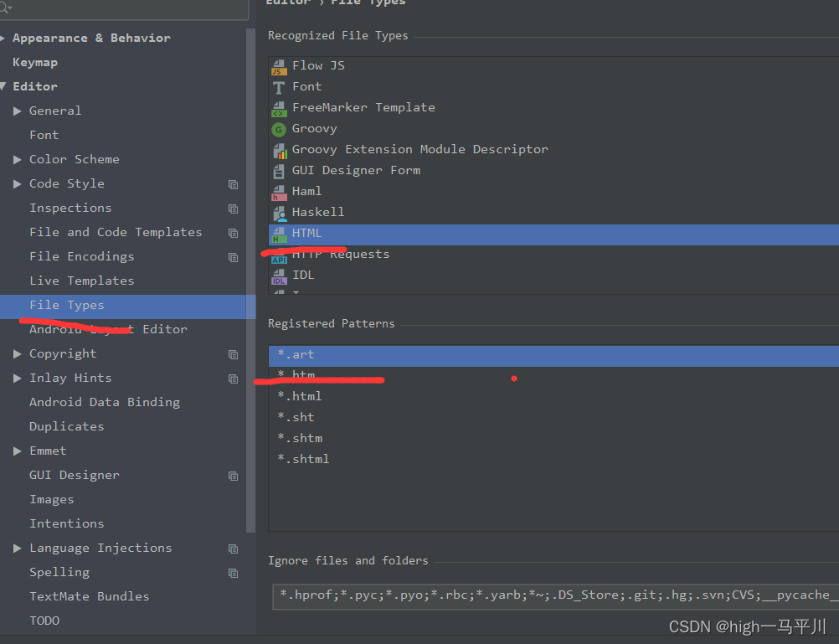Open Keymap settings
The width and height of the screenshot is (839, 644).
point(35,63)
